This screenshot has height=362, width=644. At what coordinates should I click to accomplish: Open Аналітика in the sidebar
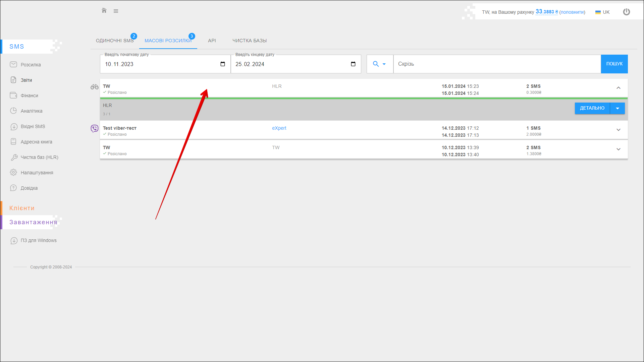click(x=31, y=111)
